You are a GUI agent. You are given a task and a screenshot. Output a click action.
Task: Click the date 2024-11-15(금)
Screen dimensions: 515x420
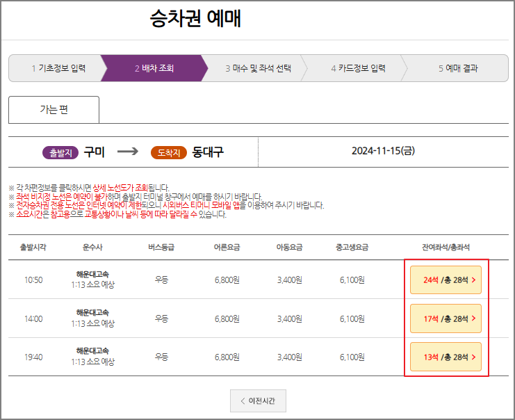coord(383,151)
